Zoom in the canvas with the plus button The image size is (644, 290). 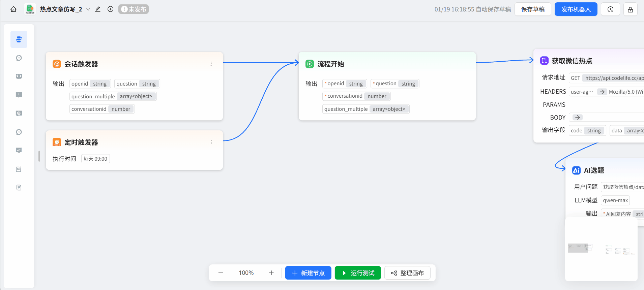coord(271,273)
